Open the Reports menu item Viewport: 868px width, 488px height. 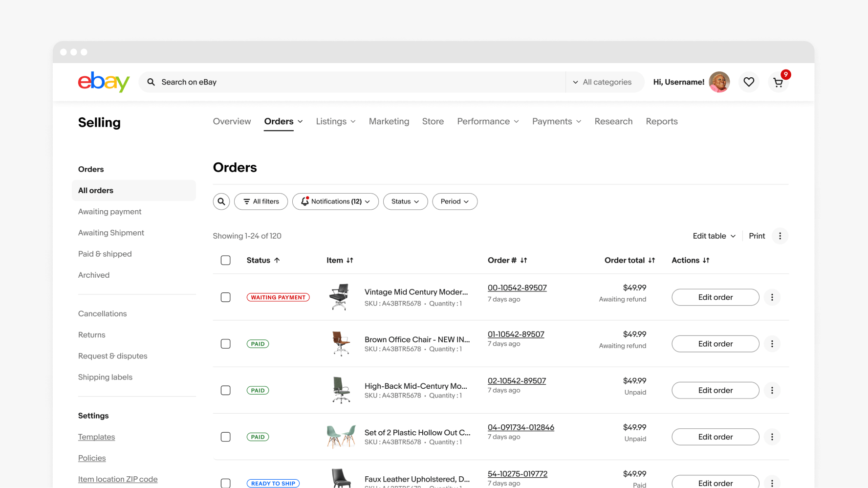(x=662, y=121)
